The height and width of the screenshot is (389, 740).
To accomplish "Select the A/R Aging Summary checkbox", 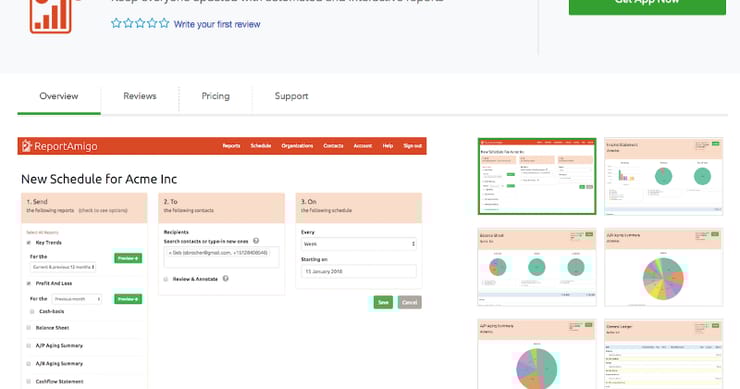I will click(29, 364).
